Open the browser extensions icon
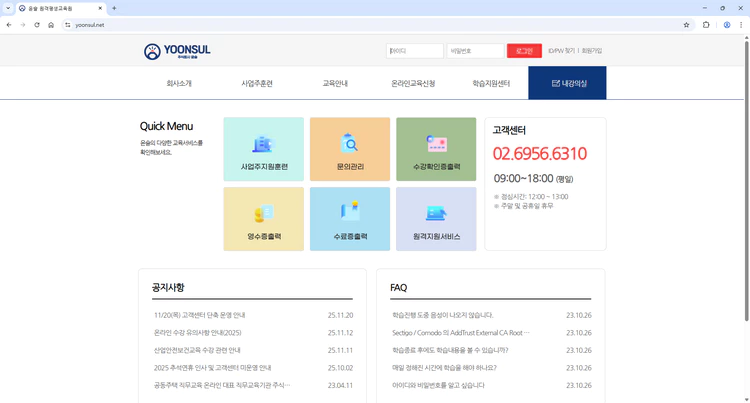Viewport: 750px width, 403px height. 706,25
